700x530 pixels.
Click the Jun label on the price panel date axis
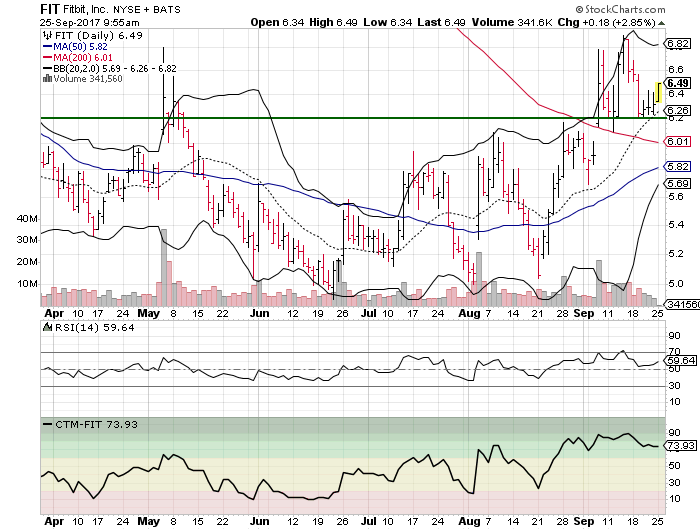pos(259,313)
